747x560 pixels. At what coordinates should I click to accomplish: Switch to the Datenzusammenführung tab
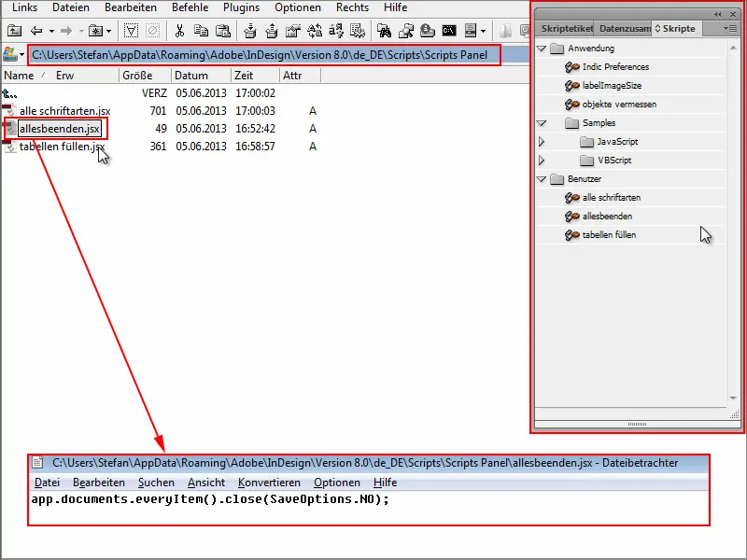(x=624, y=28)
